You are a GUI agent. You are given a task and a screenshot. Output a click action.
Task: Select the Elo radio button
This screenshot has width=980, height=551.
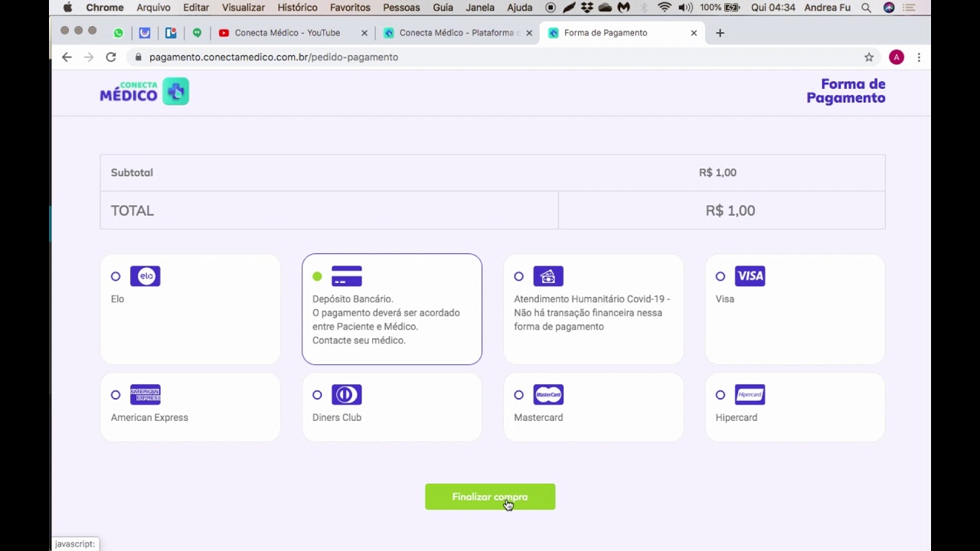[x=116, y=276]
